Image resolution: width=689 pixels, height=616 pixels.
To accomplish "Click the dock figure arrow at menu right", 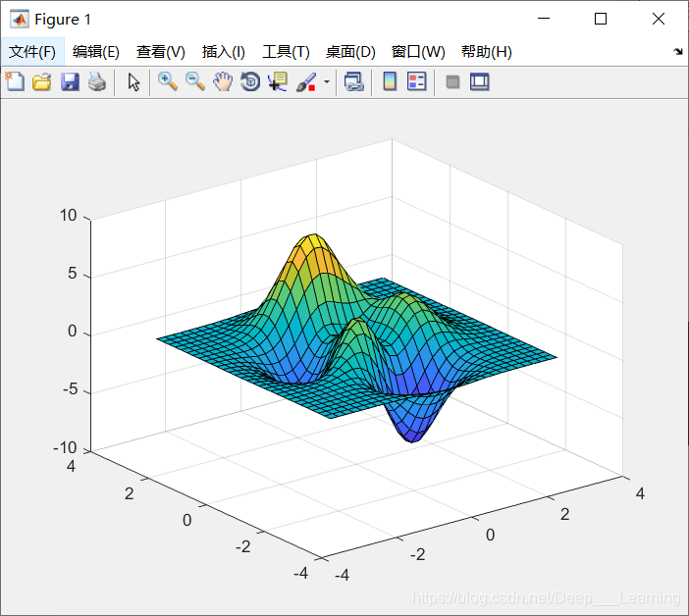I will pyautogui.click(x=678, y=51).
